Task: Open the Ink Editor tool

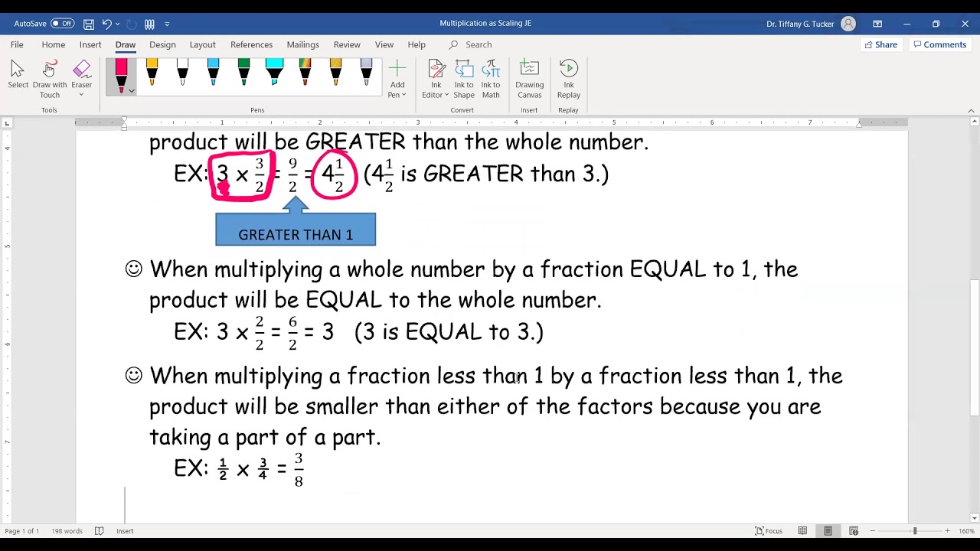Action: (436, 80)
